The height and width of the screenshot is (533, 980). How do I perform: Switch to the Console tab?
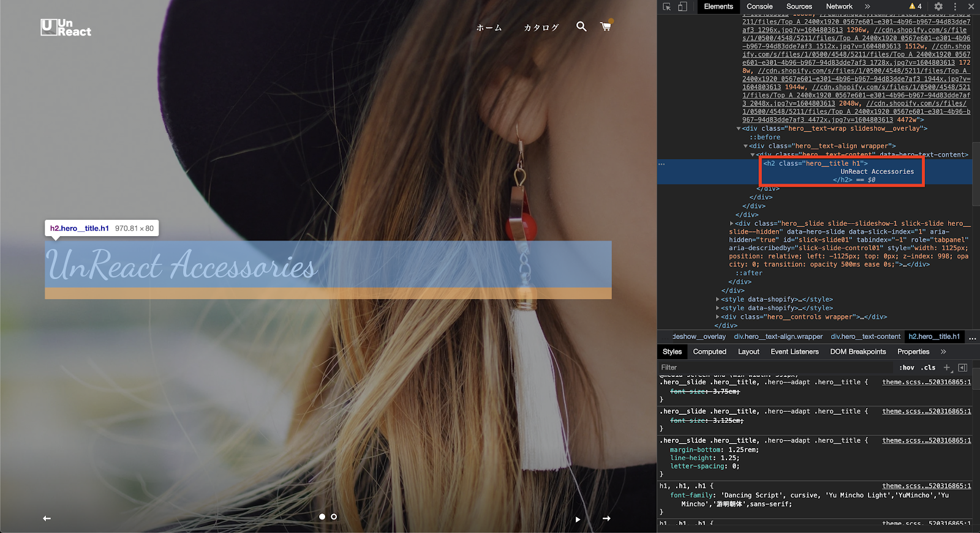759,7
